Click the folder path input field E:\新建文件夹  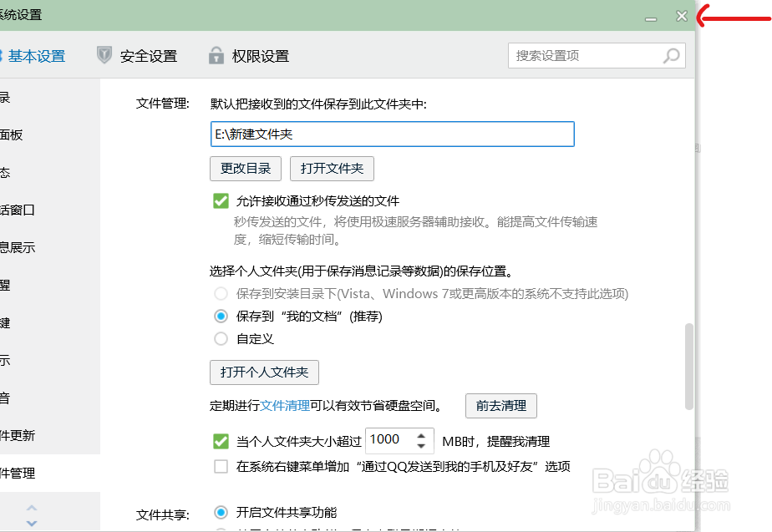tap(392, 134)
